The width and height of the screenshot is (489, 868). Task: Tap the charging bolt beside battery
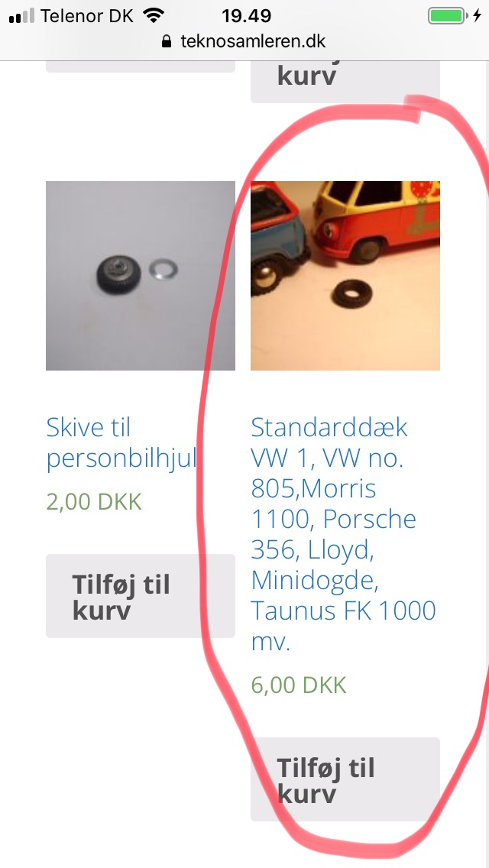[478, 15]
